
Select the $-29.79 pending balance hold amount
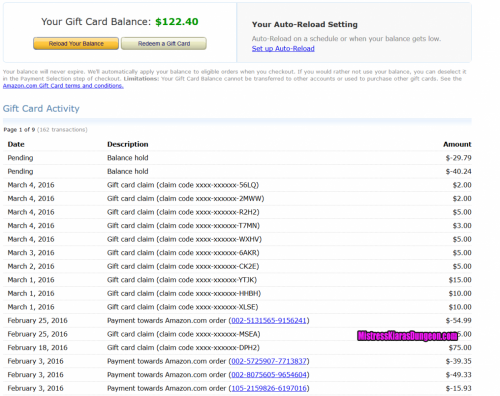click(458, 158)
